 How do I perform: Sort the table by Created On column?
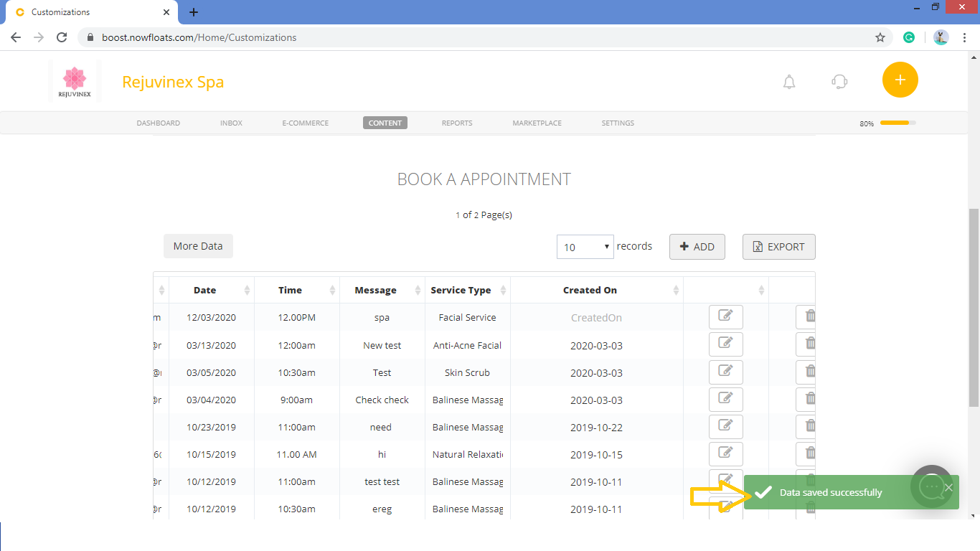pos(597,290)
